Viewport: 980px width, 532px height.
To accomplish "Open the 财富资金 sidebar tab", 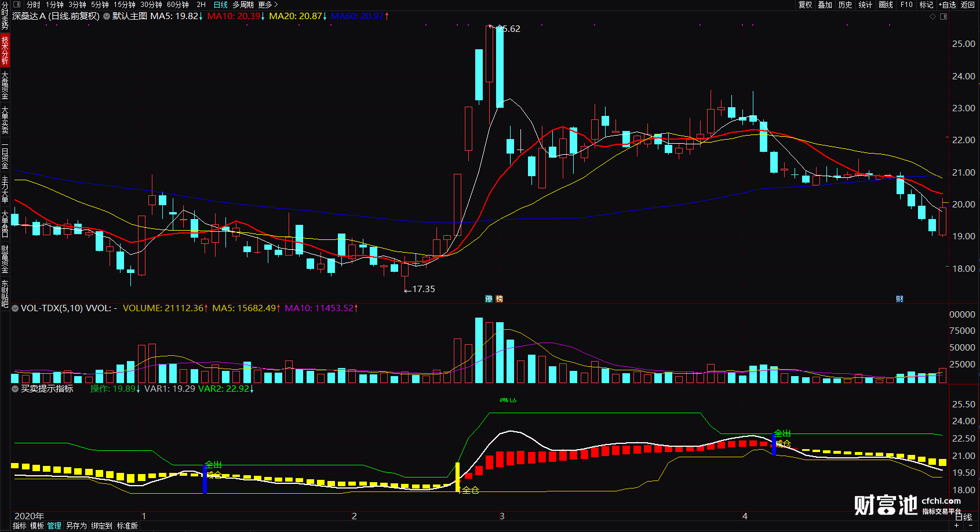I will coord(5,259).
